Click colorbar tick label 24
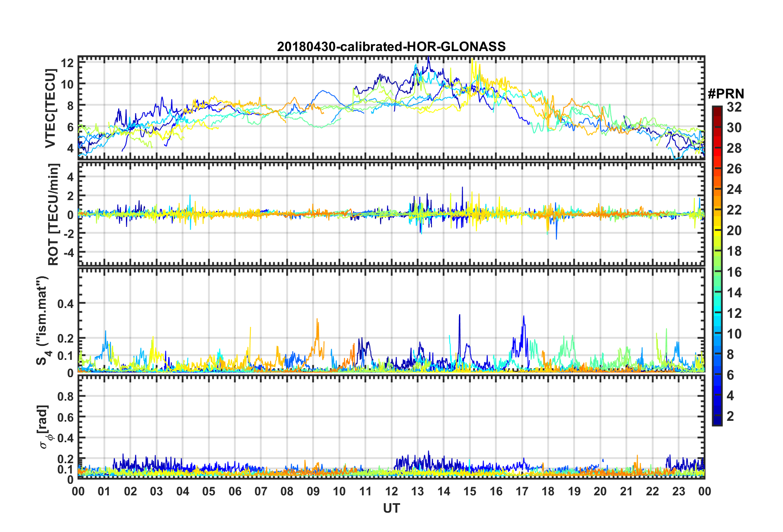783x532 pixels. point(734,189)
